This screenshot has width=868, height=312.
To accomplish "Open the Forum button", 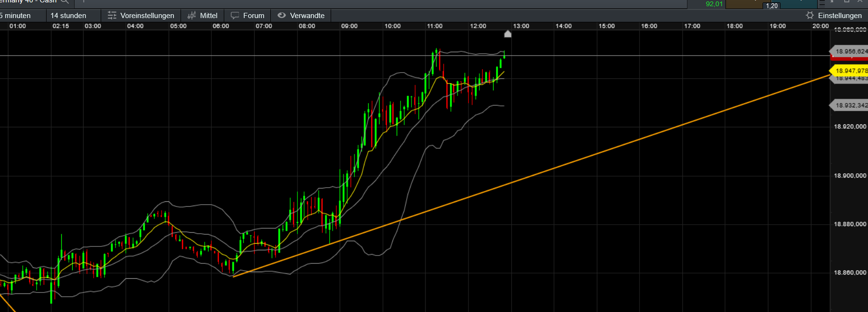I will 248,16.
